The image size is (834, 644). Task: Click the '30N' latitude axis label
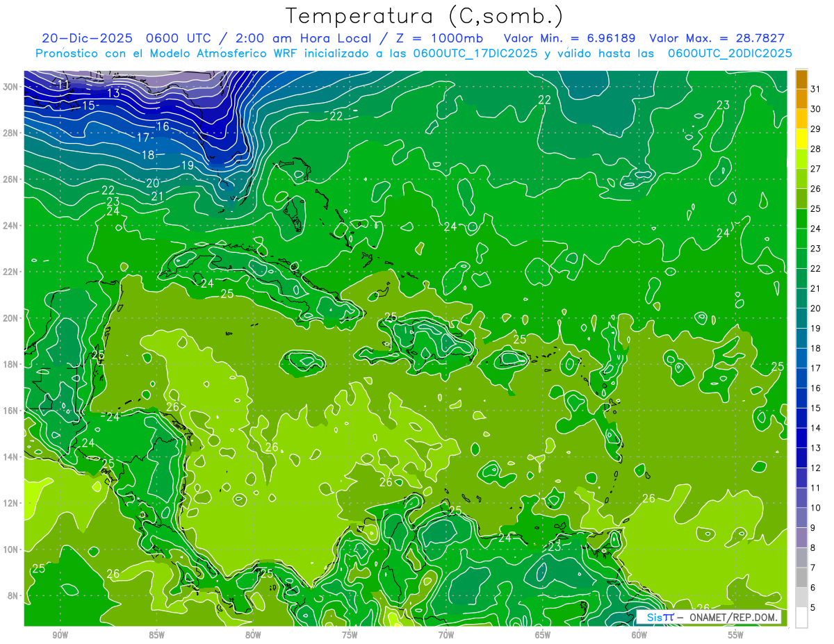(12, 86)
